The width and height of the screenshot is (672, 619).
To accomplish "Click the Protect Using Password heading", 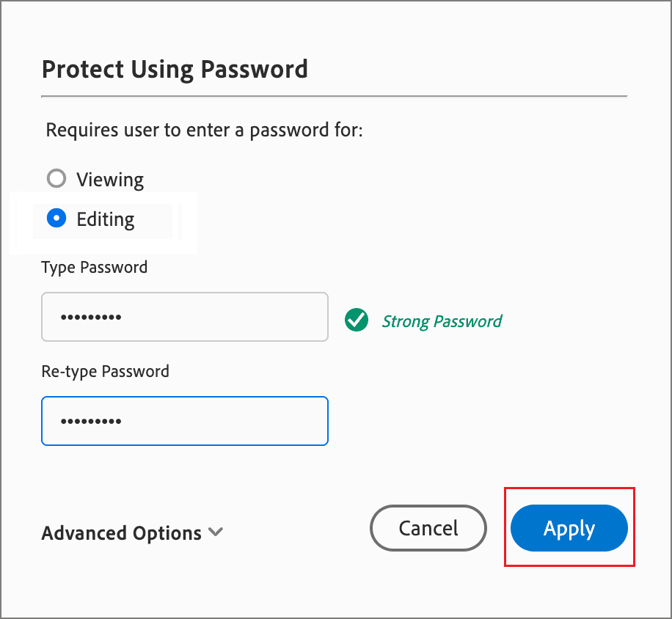I will coord(175,68).
